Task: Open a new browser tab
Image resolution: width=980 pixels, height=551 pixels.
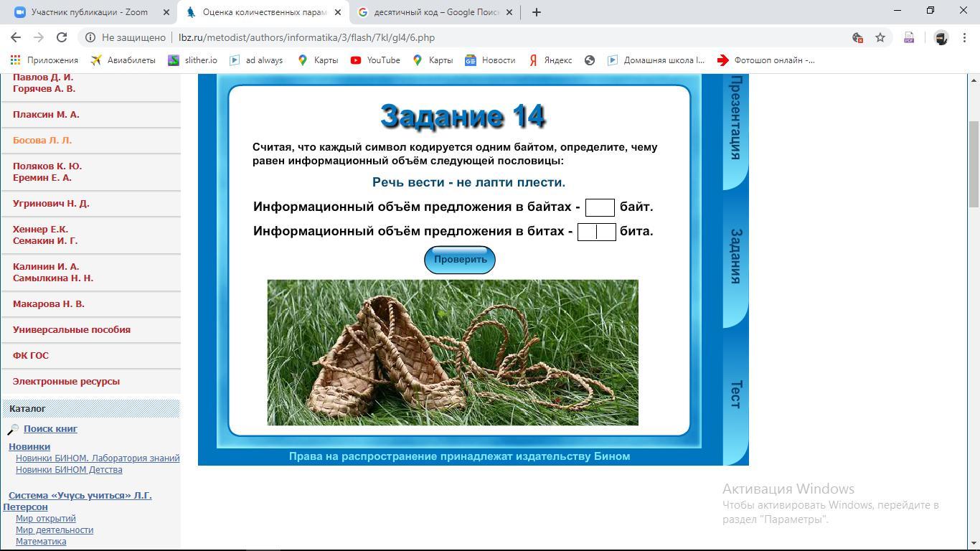Action: 536,12
